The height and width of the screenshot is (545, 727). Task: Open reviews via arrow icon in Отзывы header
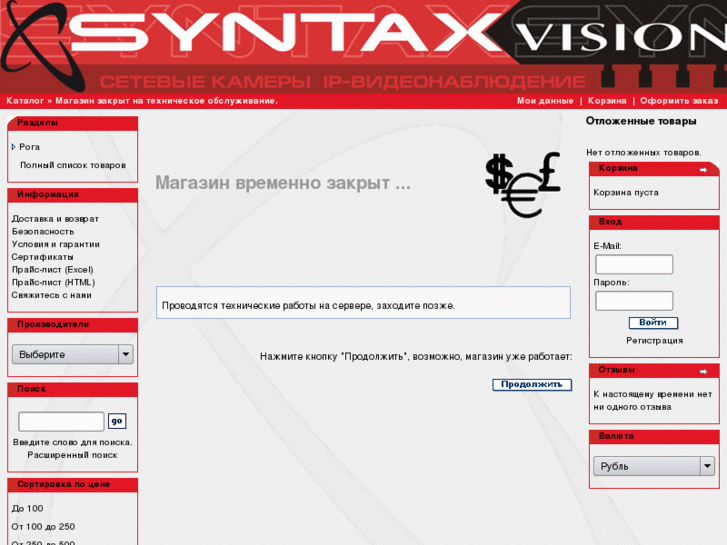pos(703,372)
